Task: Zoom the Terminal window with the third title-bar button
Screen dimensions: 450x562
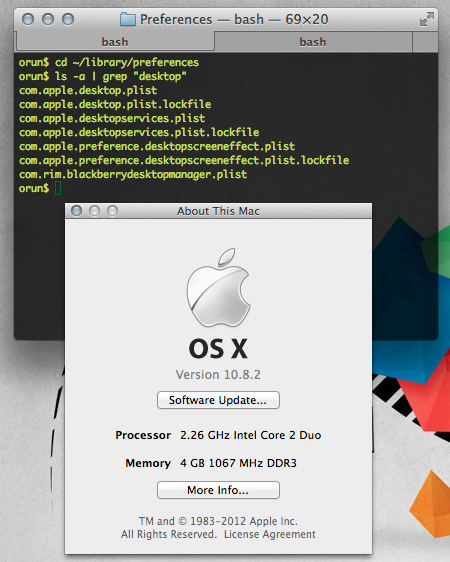Action: click(x=68, y=19)
